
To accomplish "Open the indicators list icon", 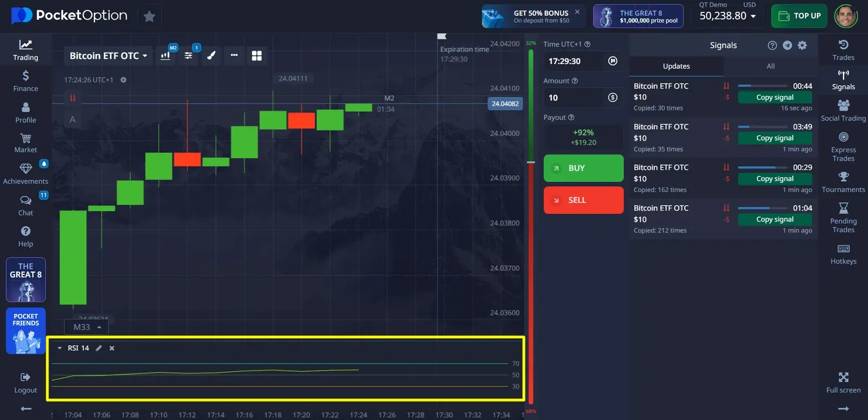I will 188,56.
